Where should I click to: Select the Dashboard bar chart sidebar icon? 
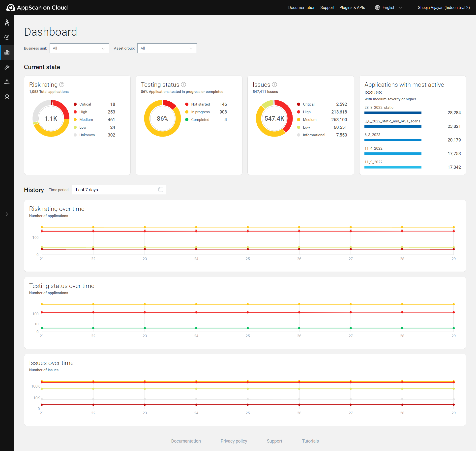tap(7, 52)
